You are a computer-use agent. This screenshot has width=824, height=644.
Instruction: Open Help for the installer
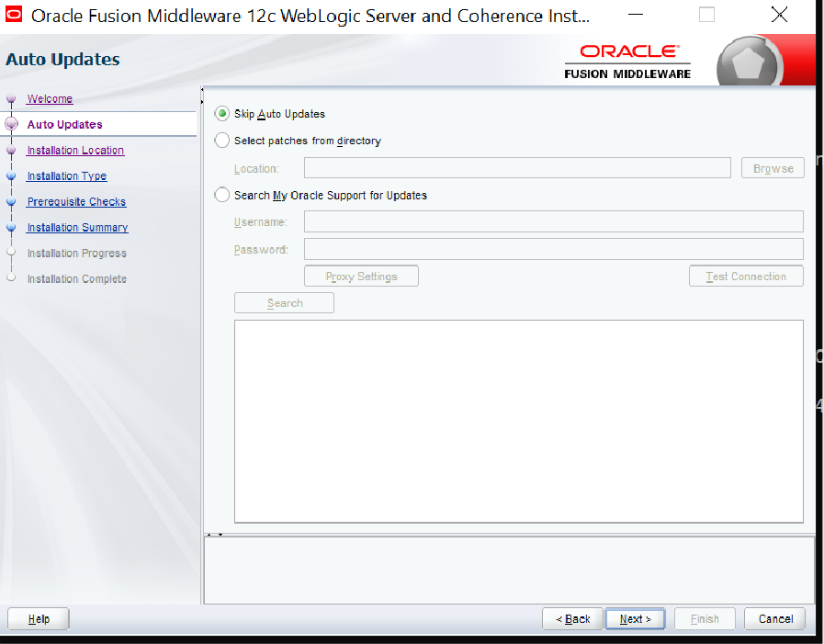click(x=39, y=619)
